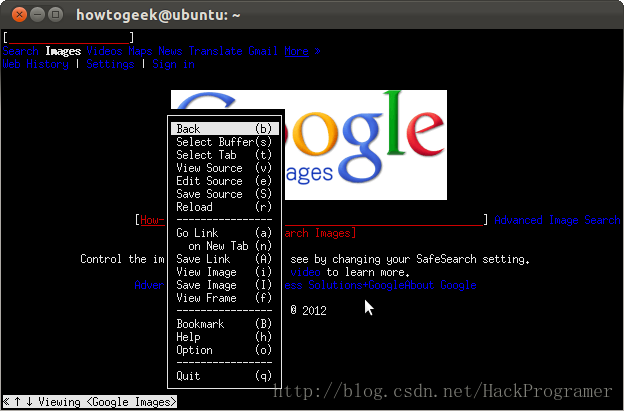
Task: Click the right double-arrow after More
Action: (x=317, y=51)
